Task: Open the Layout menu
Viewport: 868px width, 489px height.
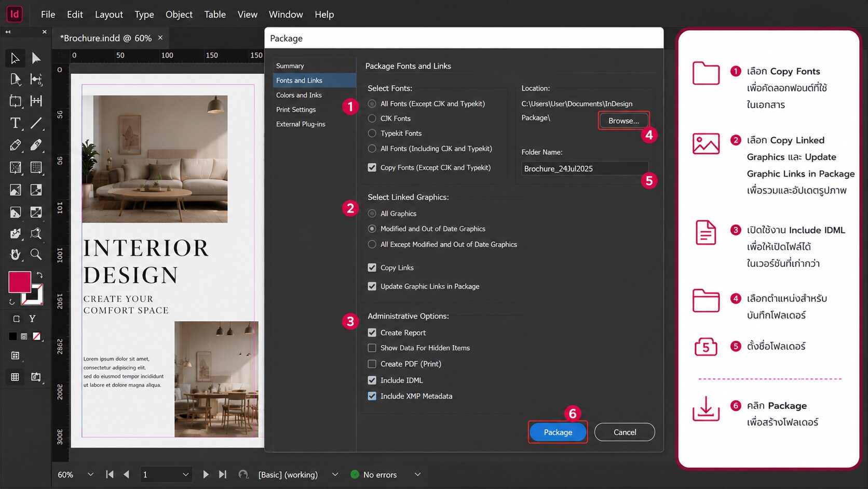Action: click(109, 15)
